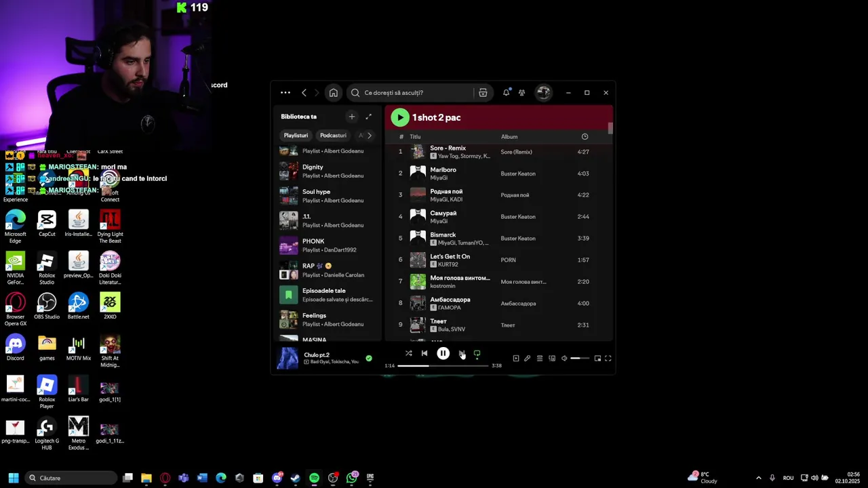
Task: Toggle shuffle playback
Action: click(408, 353)
